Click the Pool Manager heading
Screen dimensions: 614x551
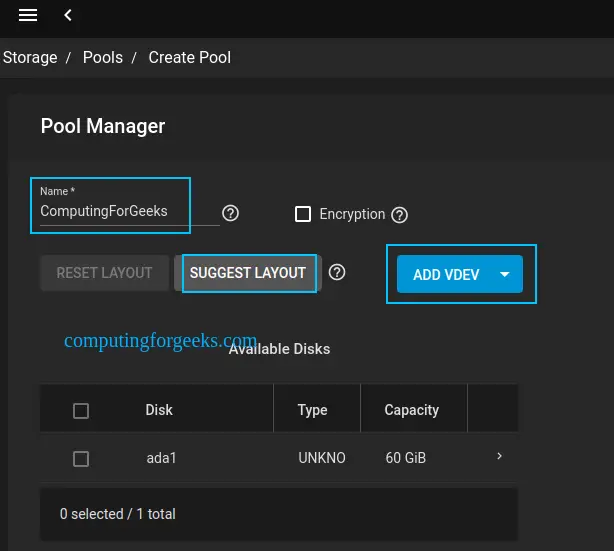(x=103, y=126)
